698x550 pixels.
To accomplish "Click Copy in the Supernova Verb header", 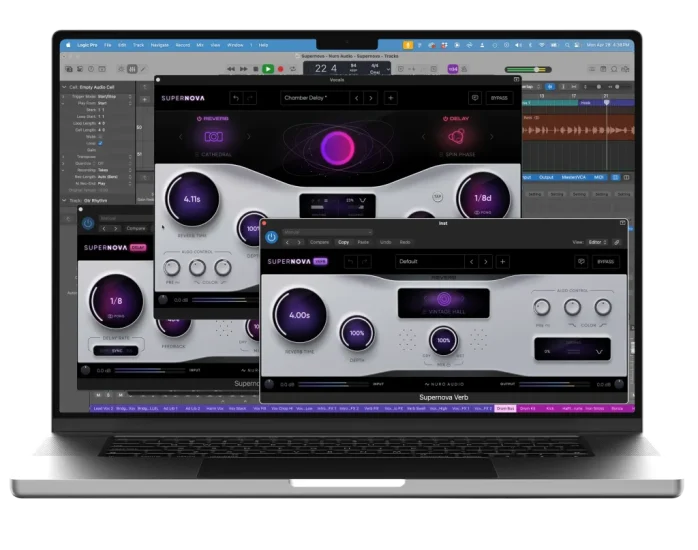I will click(343, 242).
